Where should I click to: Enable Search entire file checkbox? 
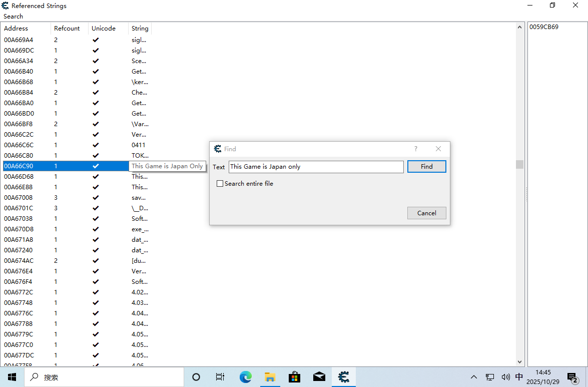click(x=220, y=184)
